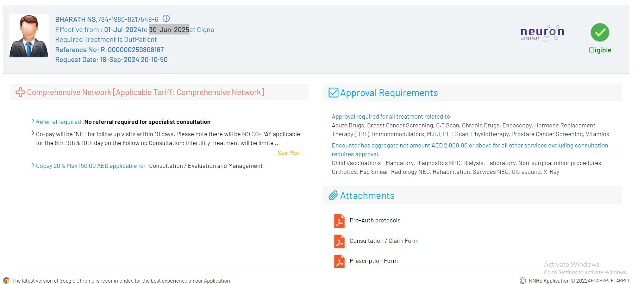The image size is (644, 284).
Task: Click the Comprehensive Network cross icon
Action: click(x=20, y=92)
